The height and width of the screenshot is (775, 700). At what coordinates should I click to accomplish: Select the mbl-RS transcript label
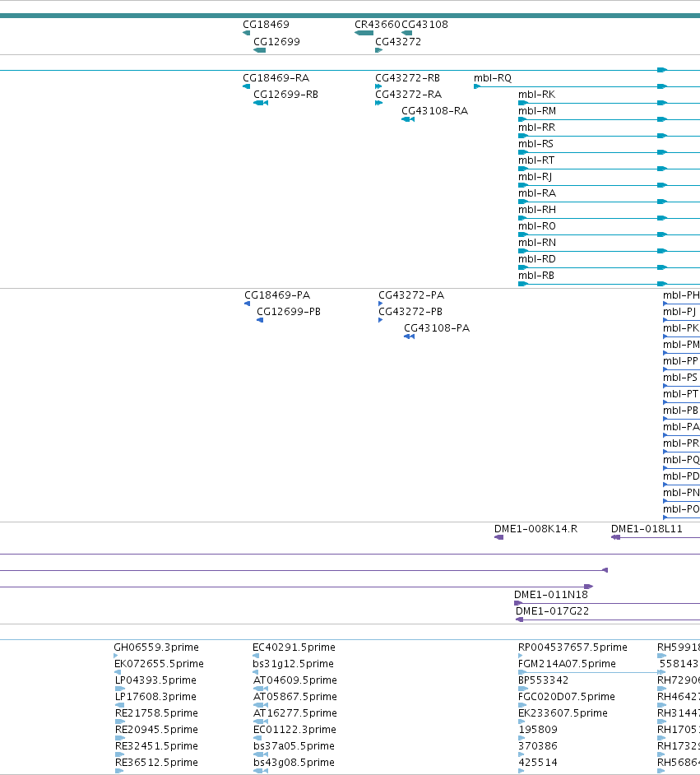535,143
